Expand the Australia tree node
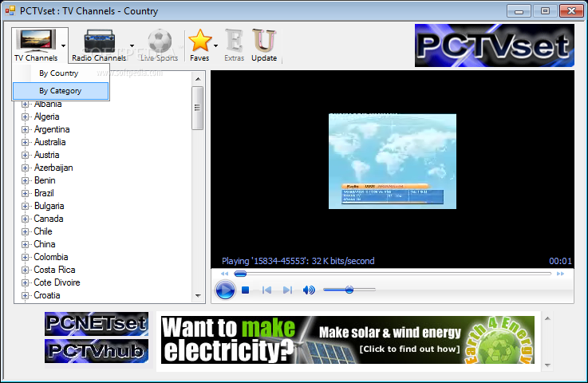The image size is (588, 383). click(25, 142)
